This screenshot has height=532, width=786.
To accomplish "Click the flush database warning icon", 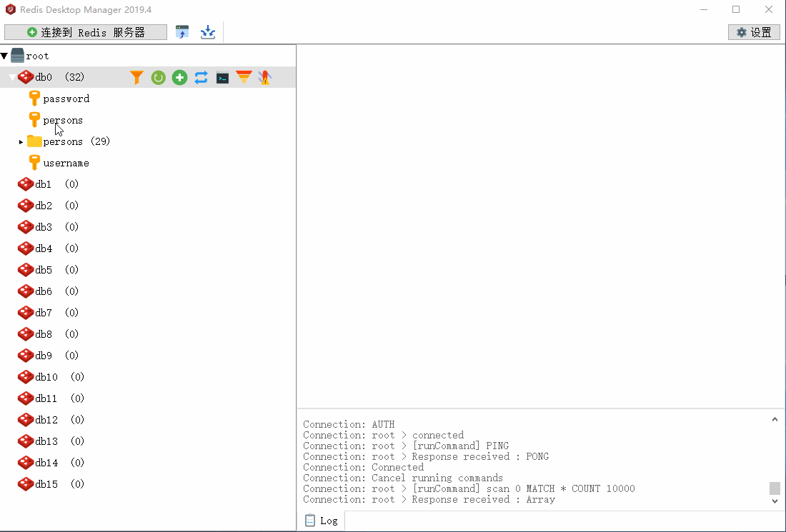I will (x=265, y=77).
